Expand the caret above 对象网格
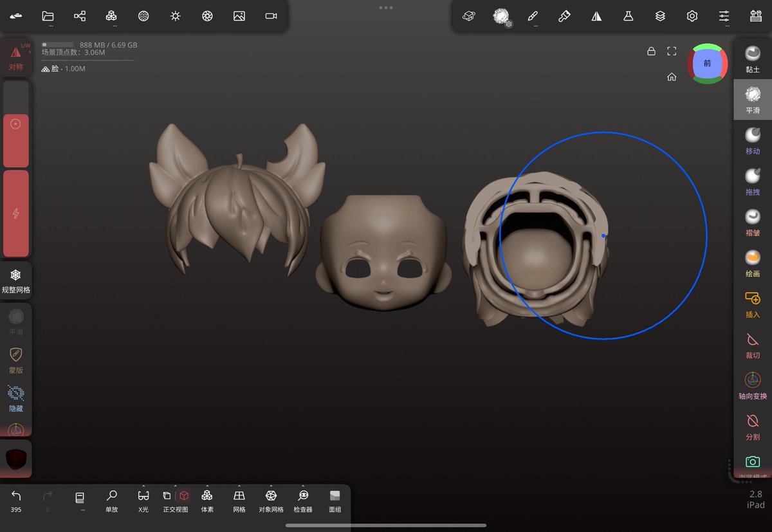The image size is (772, 532). pos(271,486)
